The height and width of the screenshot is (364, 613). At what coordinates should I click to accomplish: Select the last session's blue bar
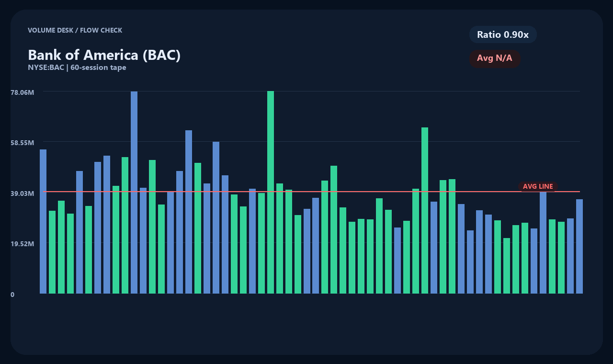[x=579, y=246]
